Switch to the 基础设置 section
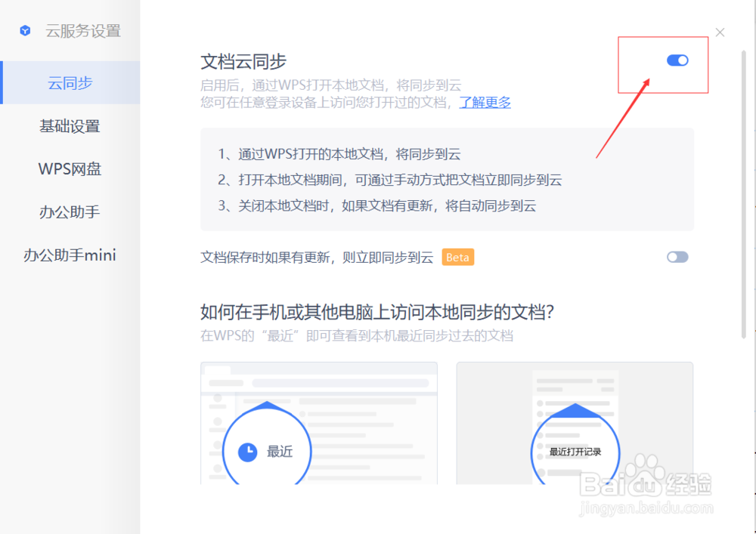Viewport: 756px width, 534px height. point(70,126)
